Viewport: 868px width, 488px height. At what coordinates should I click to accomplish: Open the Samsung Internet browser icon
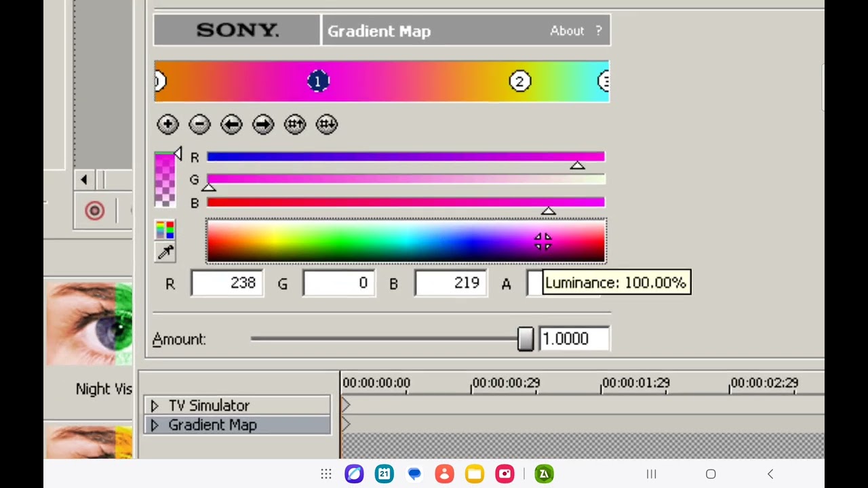tap(354, 474)
